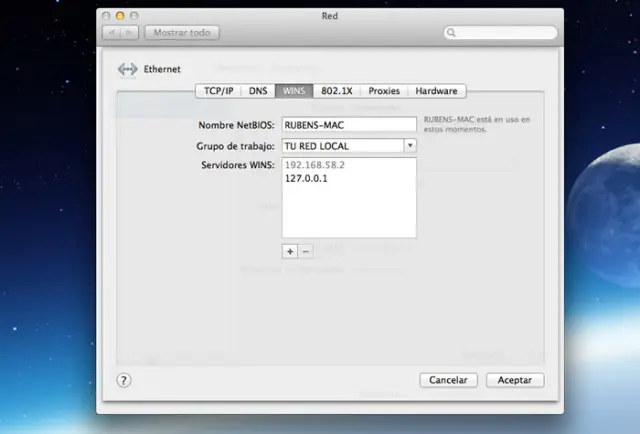Open help with the question mark button
The width and height of the screenshot is (640, 434).
coord(124,380)
